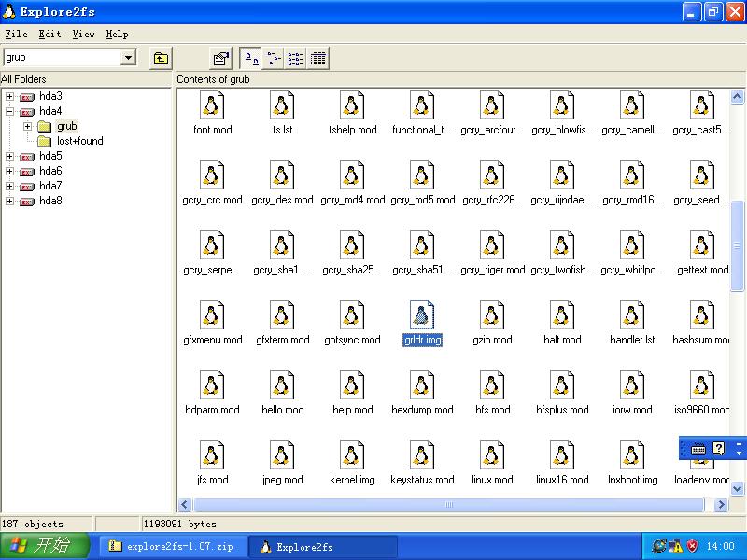Select the halt.mod file icon
The height and width of the screenshot is (560, 747).
point(562,315)
